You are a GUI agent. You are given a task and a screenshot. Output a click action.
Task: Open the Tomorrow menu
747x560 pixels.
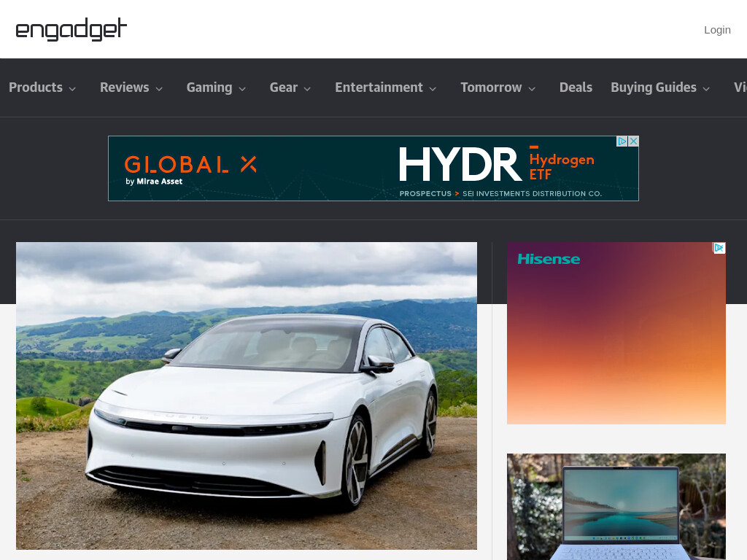(x=491, y=87)
